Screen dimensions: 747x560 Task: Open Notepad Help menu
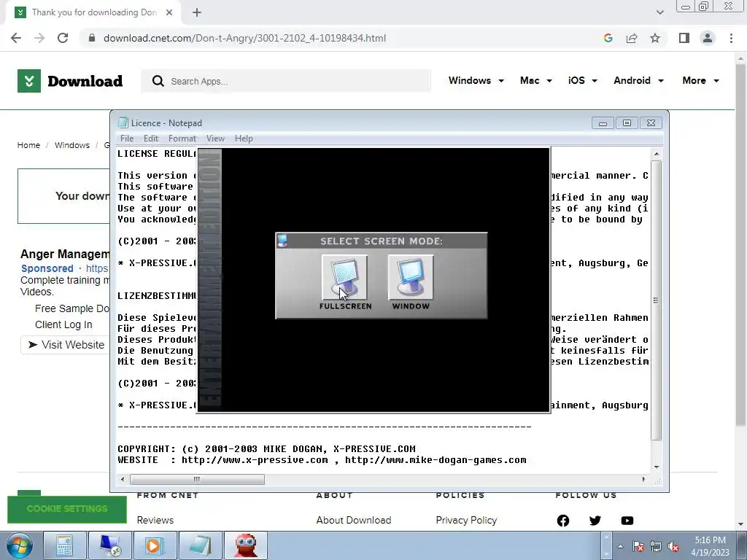(x=244, y=139)
